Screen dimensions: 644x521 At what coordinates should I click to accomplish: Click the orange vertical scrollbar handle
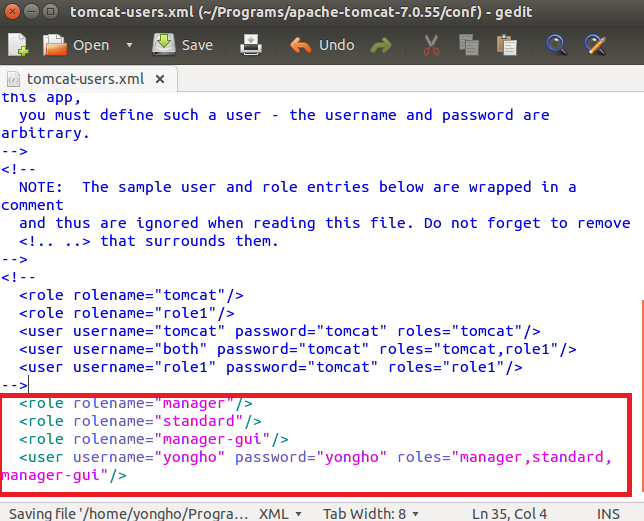tap(642, 395)
